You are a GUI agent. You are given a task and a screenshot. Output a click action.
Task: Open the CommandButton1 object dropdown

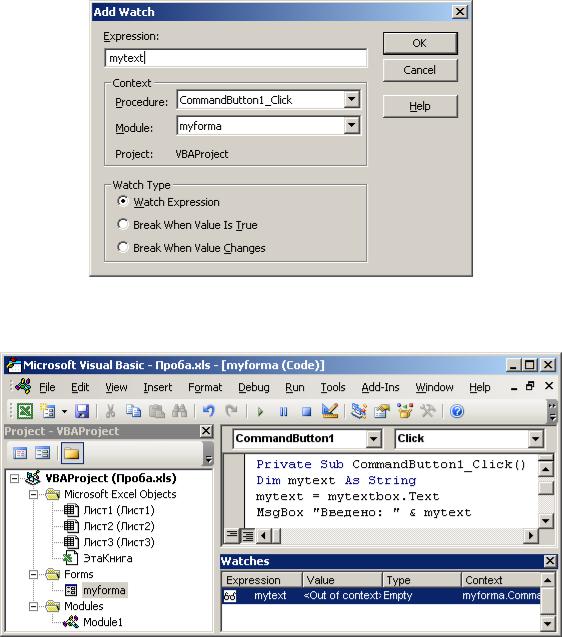(x=373, y=439)
